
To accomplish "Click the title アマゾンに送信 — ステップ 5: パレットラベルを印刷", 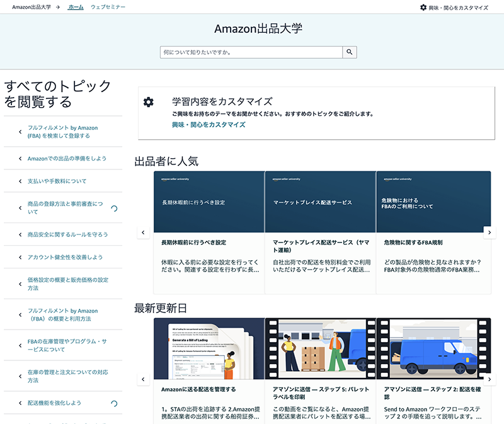I will 321,393.
